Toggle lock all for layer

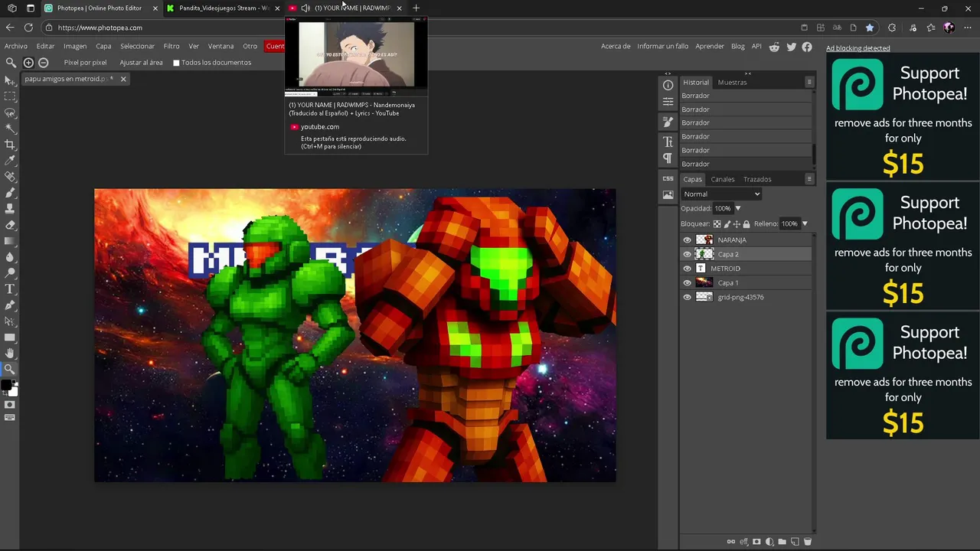(746, 224)
